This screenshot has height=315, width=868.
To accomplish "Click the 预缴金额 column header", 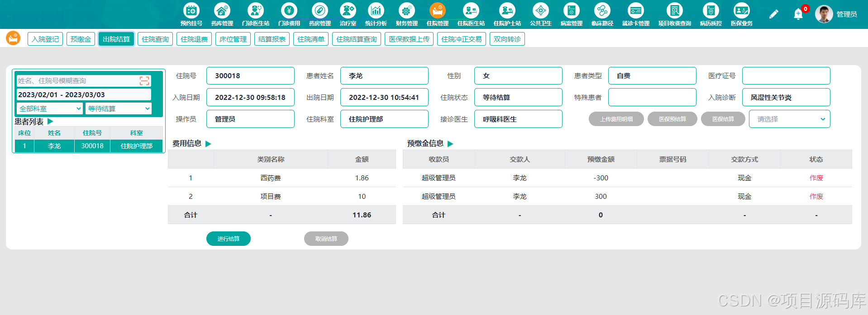I will [x=601, y=160].
